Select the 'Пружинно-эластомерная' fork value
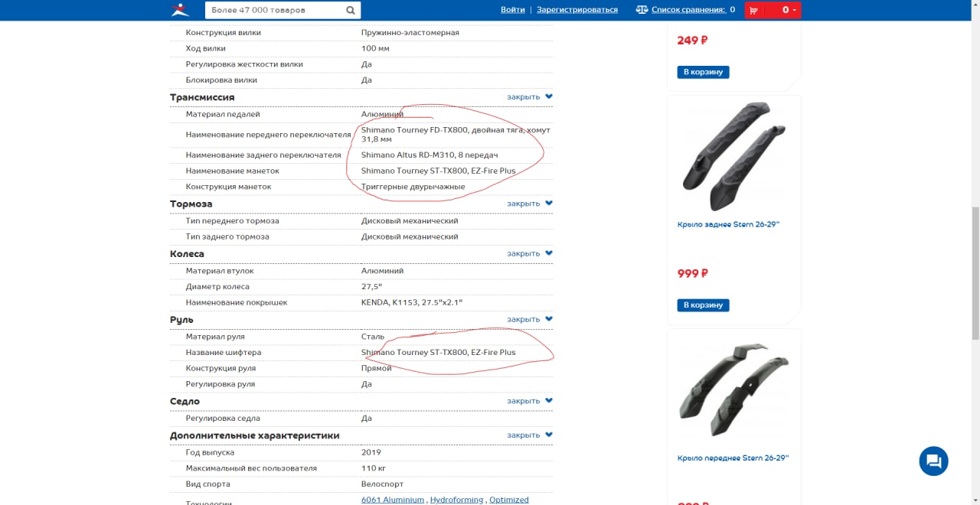This screenshot has height=505, width=980. pos(410,33)
